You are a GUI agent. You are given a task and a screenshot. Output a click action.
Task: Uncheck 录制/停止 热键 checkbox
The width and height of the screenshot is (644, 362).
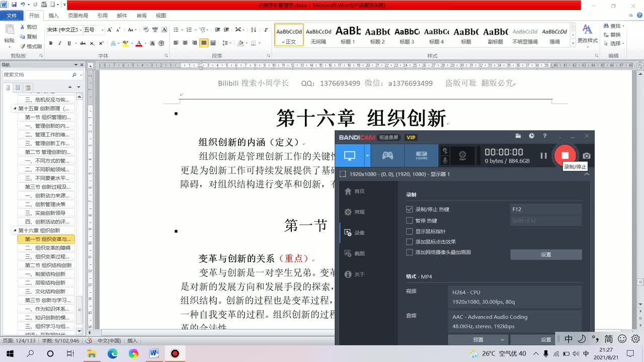click(x=410, y=209)
